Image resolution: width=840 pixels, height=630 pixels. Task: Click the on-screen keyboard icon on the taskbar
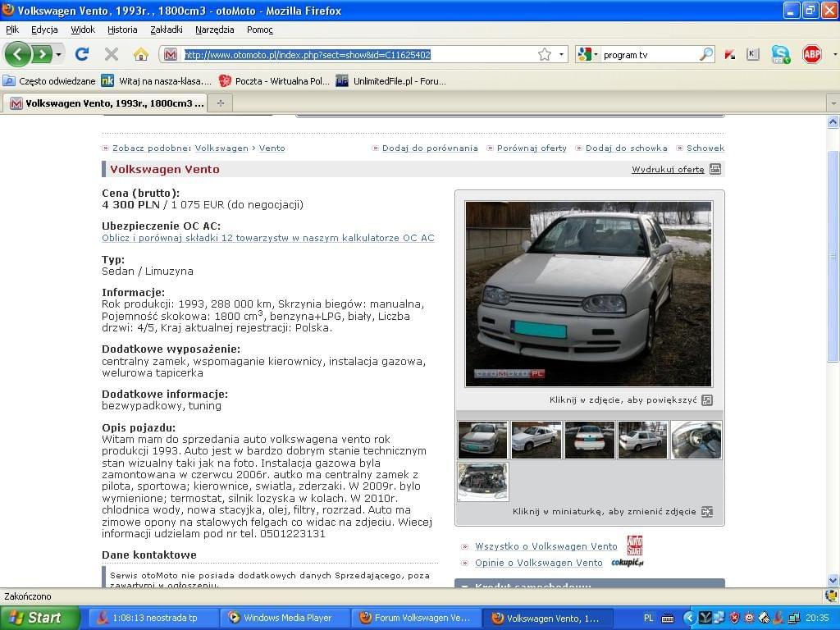(668, 619)
